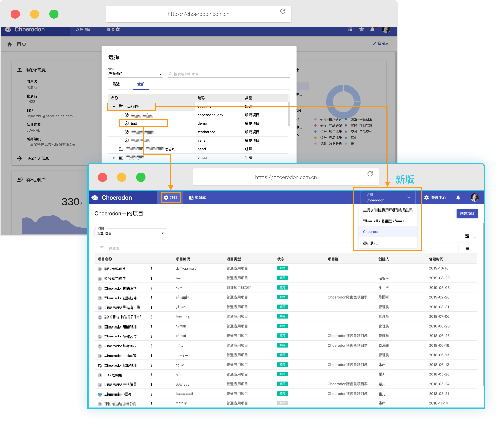Open 管理中心 in front window header
The image size is (504, 428).
pyautogui.click(x=435, y=198)
